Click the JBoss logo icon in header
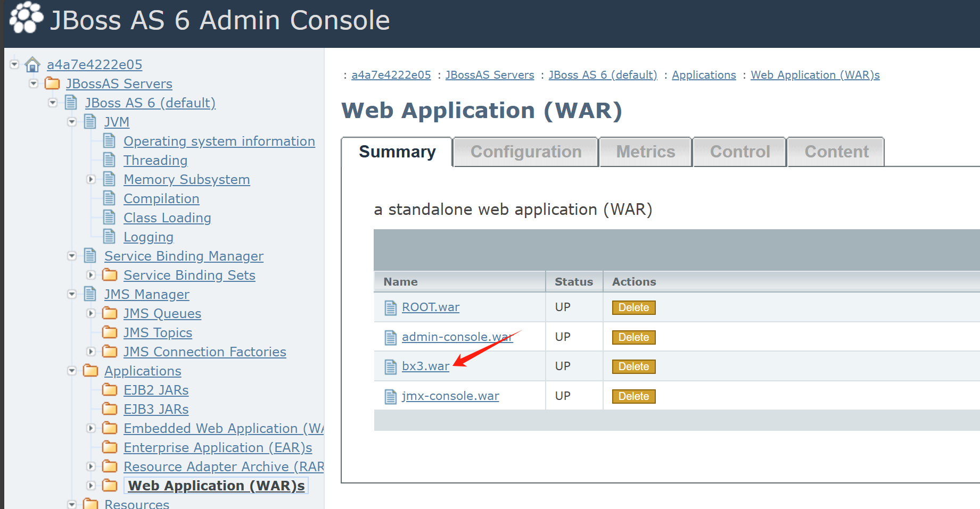Viewport: 980px width, 509px height. pyautogui.click(x=26, y=18)
